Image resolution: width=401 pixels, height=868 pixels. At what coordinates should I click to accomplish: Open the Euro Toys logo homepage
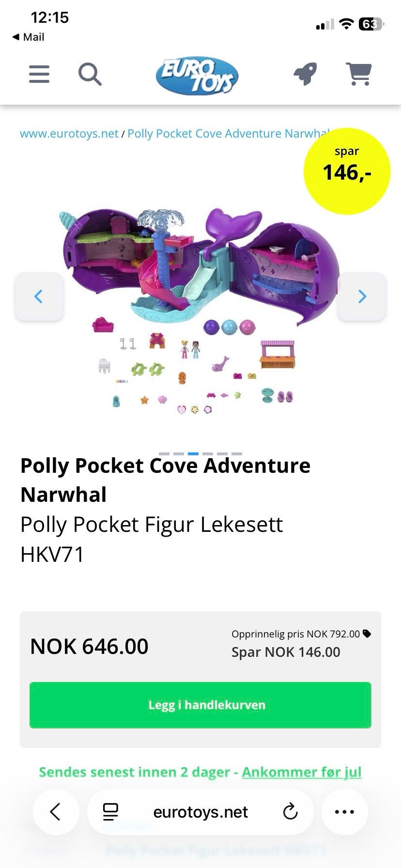197,76
